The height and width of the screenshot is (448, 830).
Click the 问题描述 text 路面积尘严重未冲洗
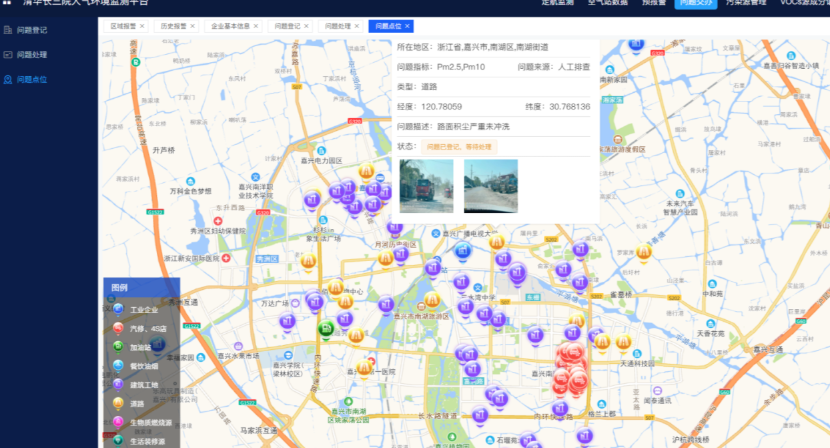pyautogui.click(x=473, y=127)
